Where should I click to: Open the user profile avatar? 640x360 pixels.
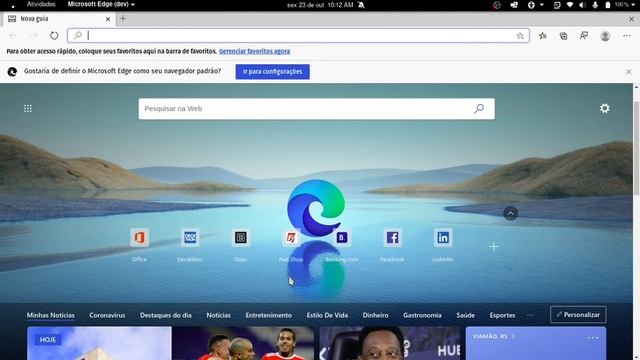point(605,36)
